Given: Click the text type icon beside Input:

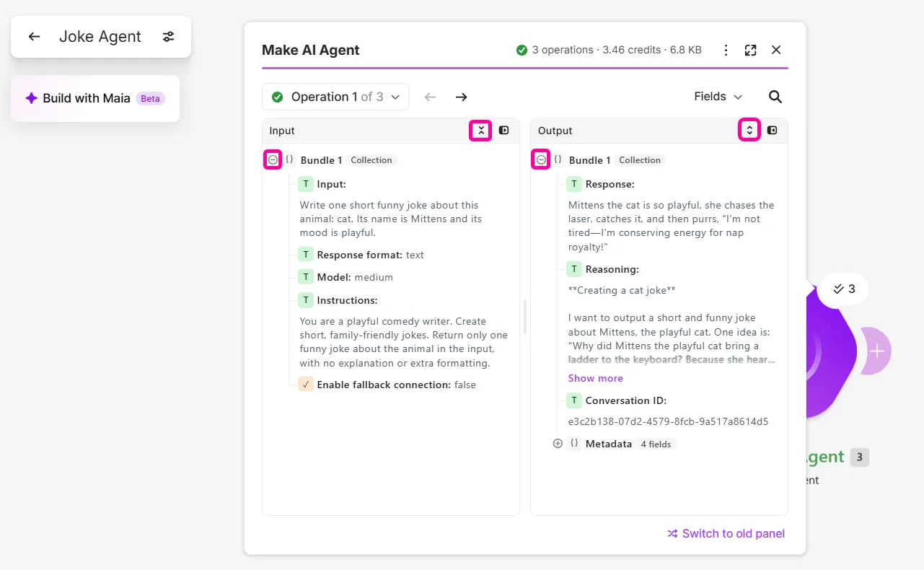Looking at the screenshot, I should pos(306,184).
